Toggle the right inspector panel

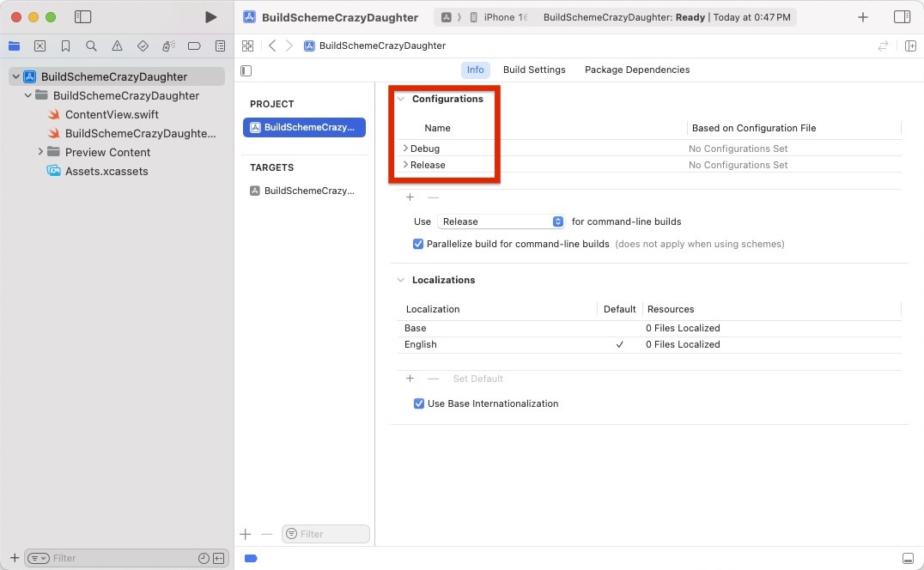coord(902,17)
